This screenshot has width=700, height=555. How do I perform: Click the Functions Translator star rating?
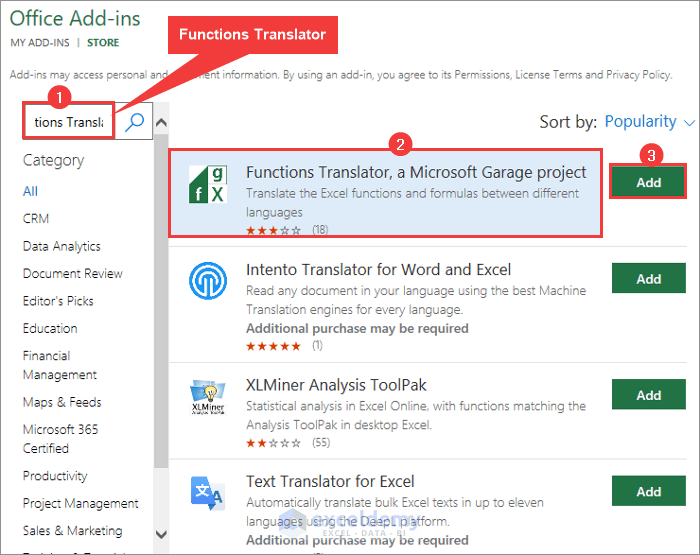point(273,230)
